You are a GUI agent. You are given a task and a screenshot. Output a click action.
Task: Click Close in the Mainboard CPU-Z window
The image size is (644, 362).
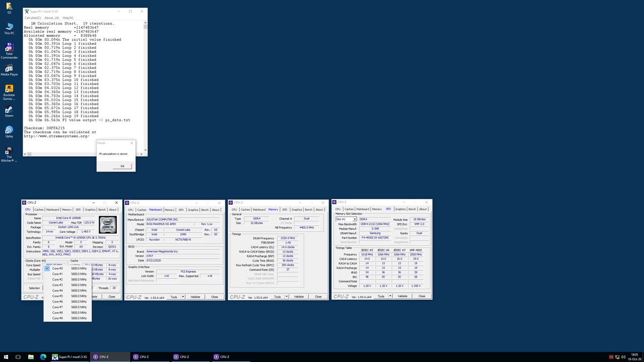(214, 297)
